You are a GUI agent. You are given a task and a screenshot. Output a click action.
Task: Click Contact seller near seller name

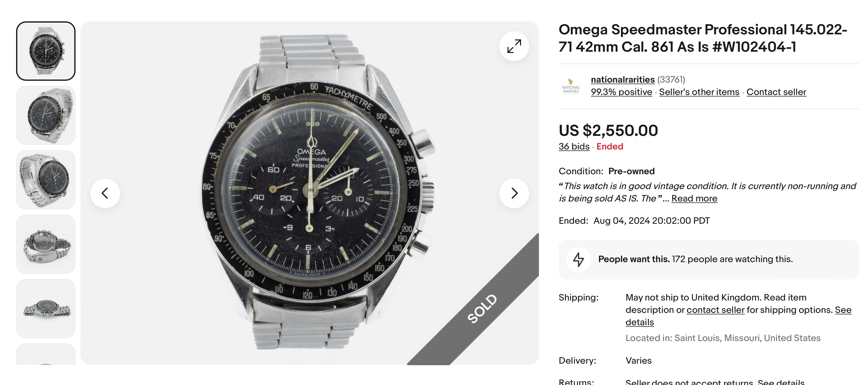coord(776,92)
